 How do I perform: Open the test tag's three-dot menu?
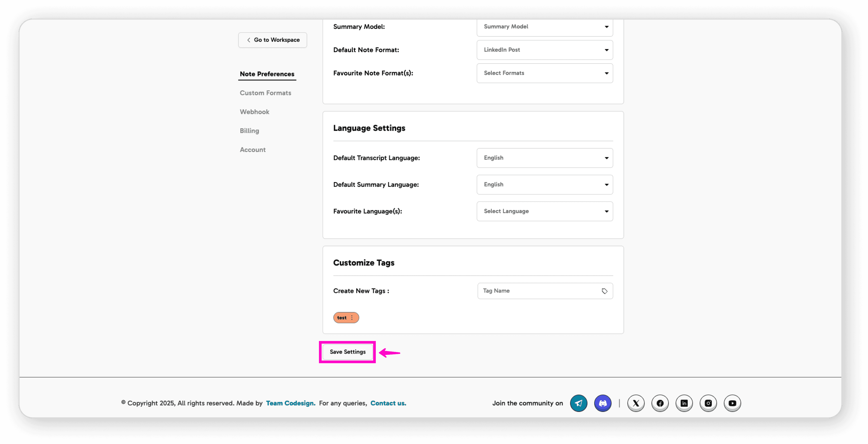click(352, 318)
